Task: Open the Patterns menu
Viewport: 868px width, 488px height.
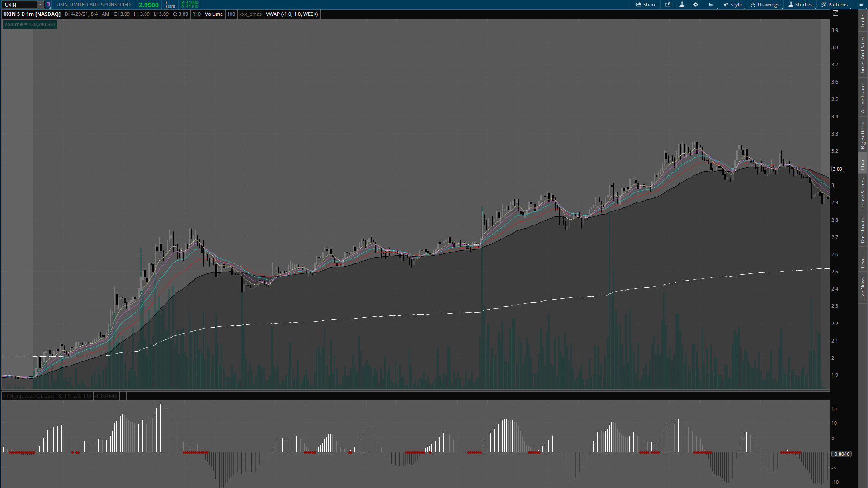Action: (835, 5)
